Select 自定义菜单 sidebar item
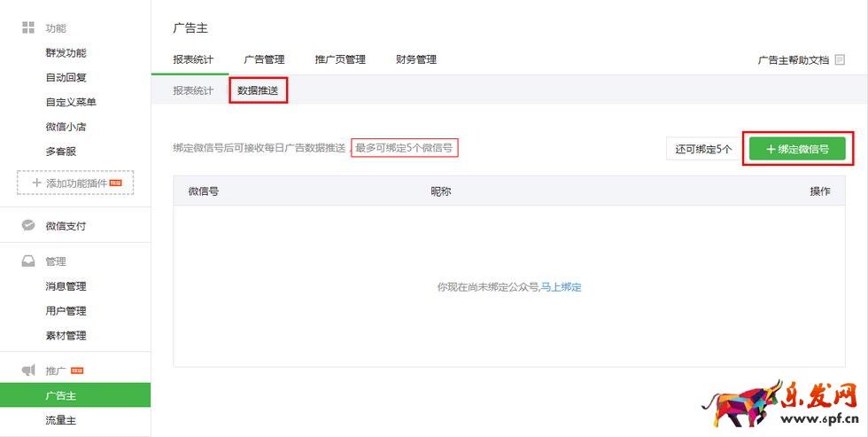868x437 pixels. [71, 102]
